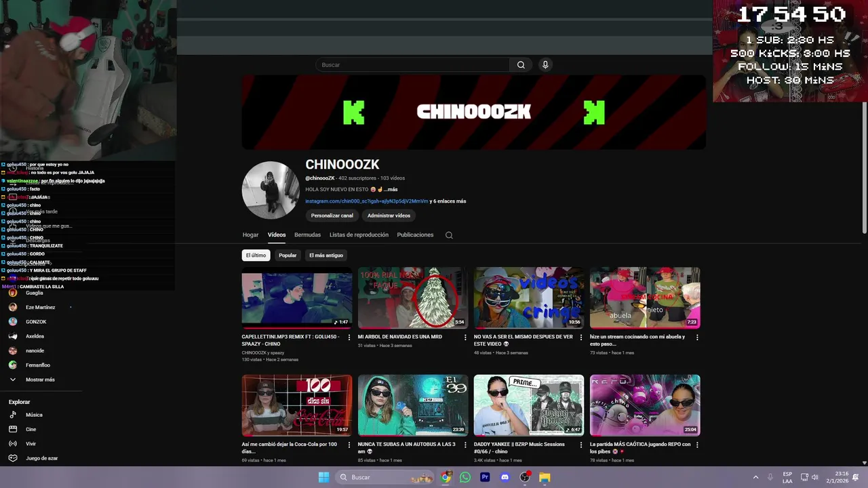Open OBS Studio from taskbar
Viewport: 868px width, 488px height.
coord(525,477)
